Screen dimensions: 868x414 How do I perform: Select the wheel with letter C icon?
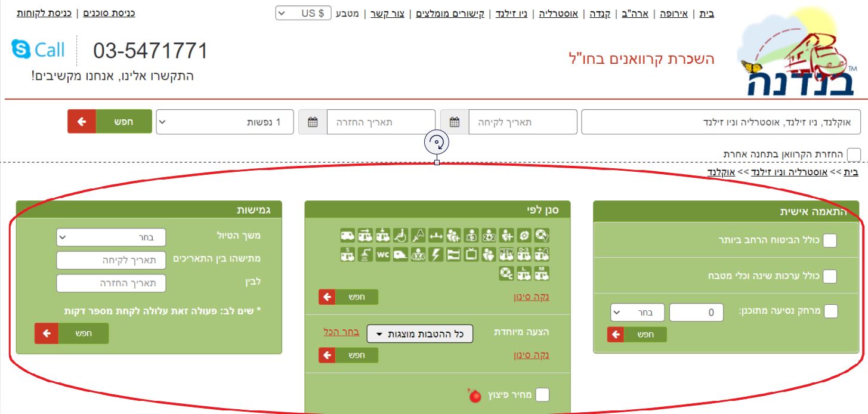(506, 273)
